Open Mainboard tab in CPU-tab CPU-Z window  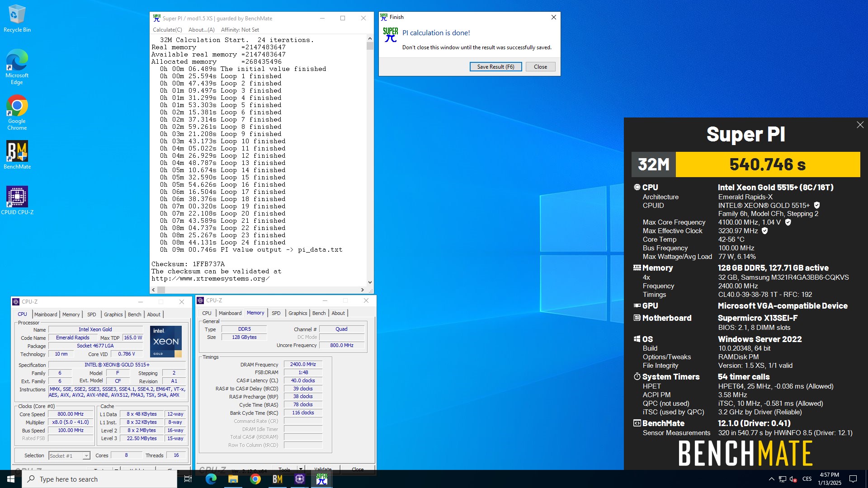pos(46,314)
